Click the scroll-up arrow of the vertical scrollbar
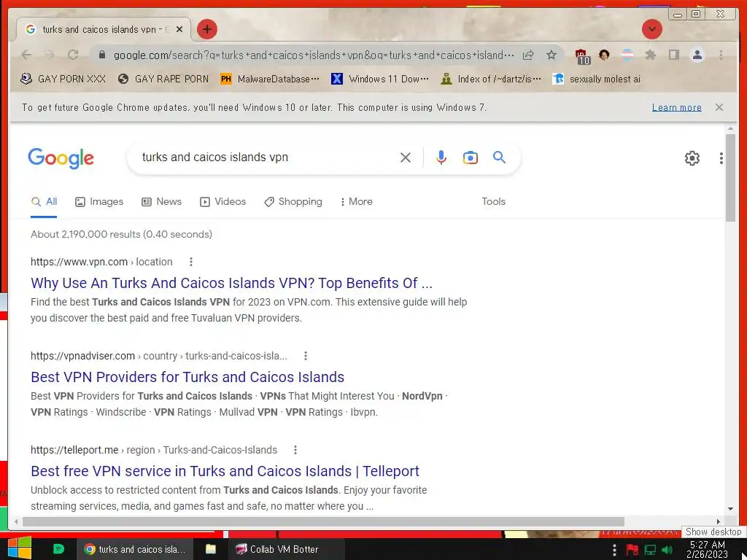 (730, 128)
